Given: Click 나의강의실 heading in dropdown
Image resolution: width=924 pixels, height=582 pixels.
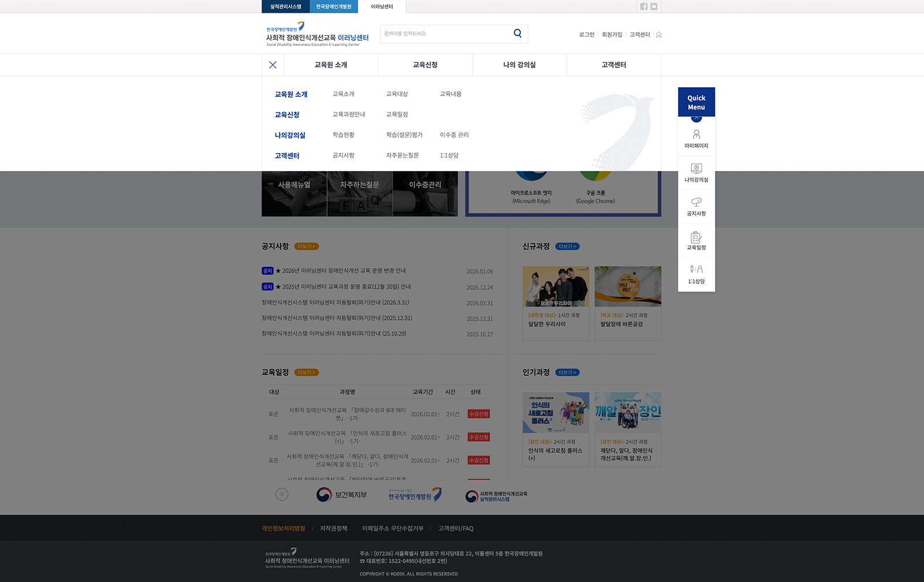Looking at the screenshot, I should [290, 135].
